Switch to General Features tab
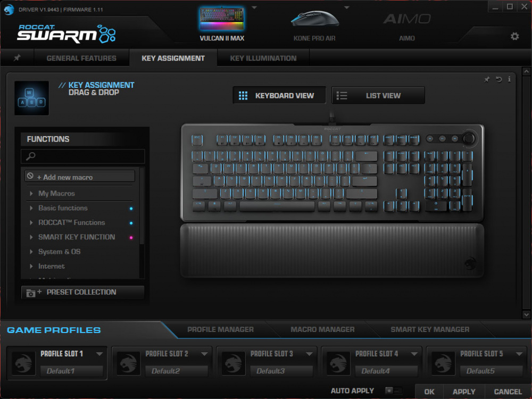 pos(81,58)
